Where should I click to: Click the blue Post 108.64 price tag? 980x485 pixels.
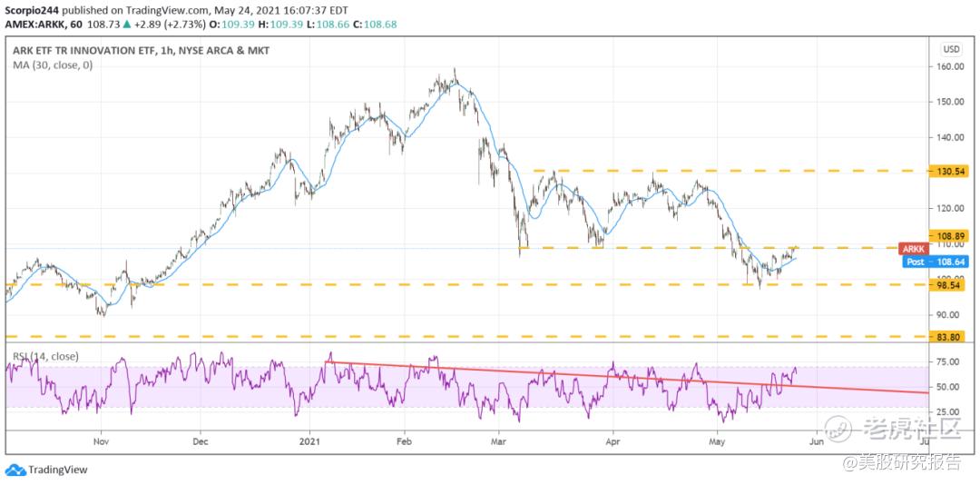pyautogui.click(x=936, y=262)
